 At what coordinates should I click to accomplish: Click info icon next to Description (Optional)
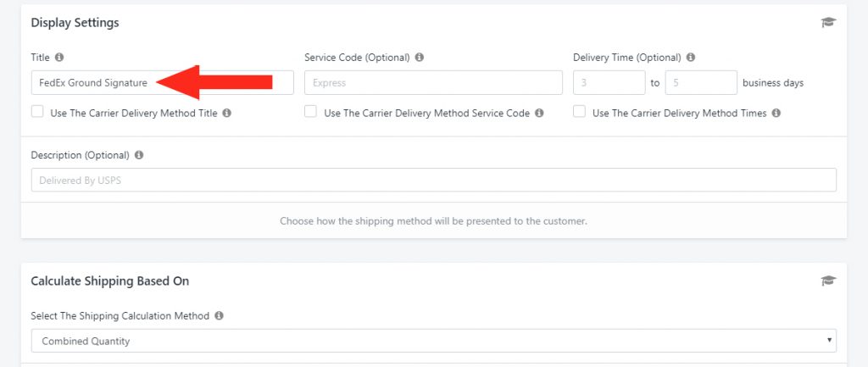(x=139, y=155)
